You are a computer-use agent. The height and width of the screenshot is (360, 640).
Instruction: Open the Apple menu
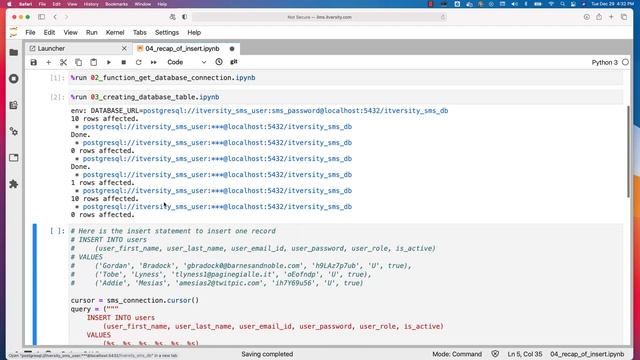9,4
